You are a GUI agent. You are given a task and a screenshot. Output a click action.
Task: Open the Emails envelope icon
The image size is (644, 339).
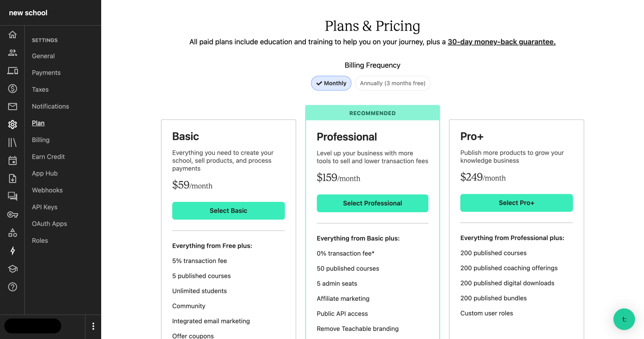(x=13, y=107)
